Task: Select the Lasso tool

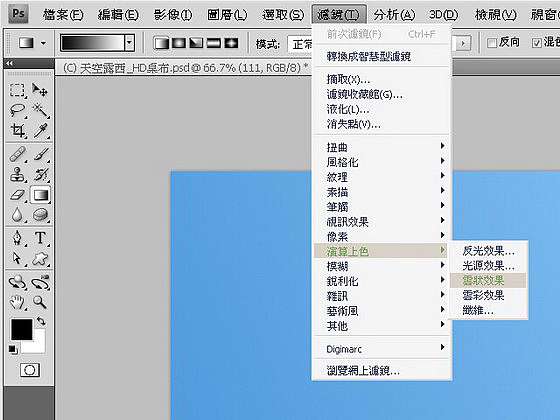Action: (x=17, y=110)
